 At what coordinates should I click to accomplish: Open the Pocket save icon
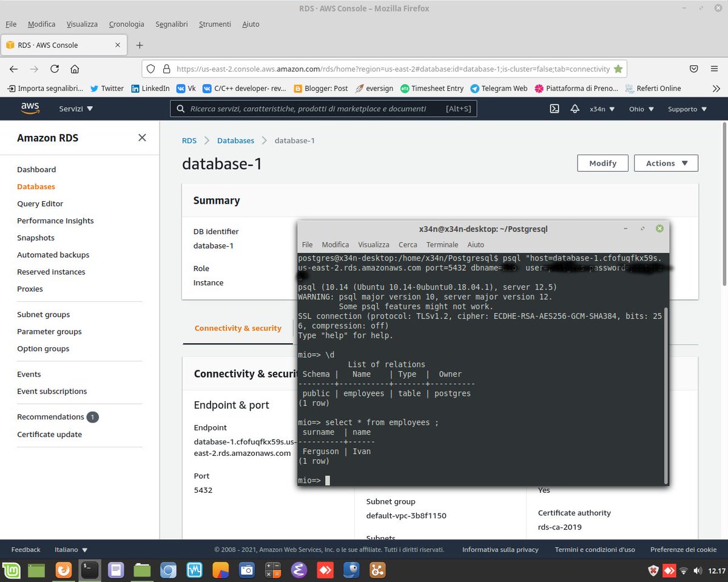[694, 69]
